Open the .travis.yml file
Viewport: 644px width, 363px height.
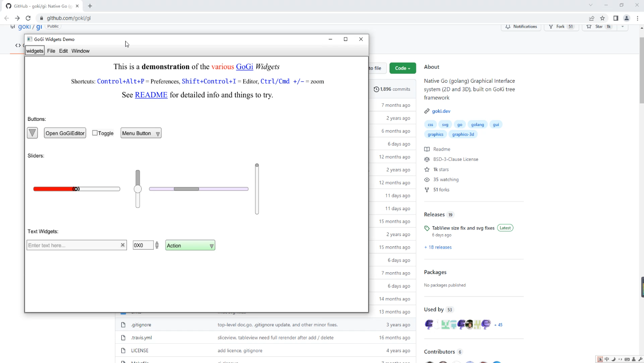pos(142,338)
